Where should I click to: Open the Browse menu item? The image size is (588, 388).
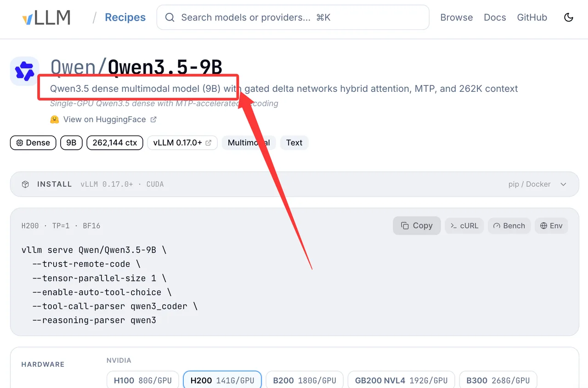pos(457,17)
